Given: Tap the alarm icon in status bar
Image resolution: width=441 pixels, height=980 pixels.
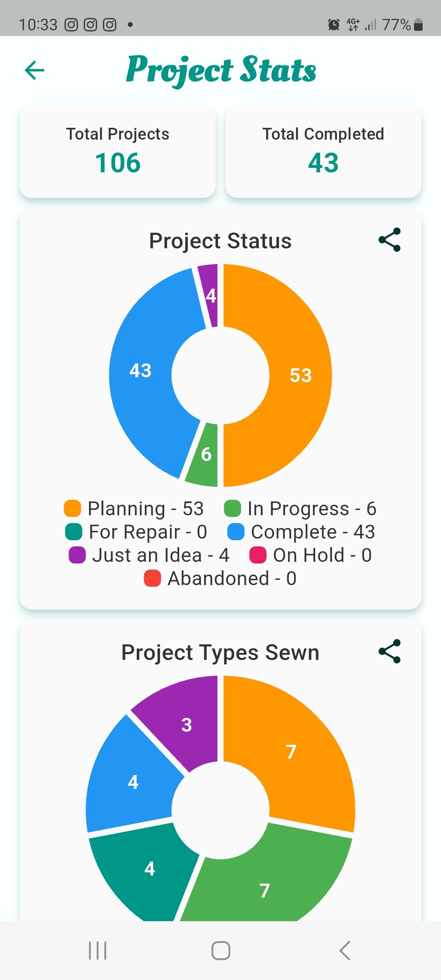Looking at the screenshot, I should pos(334,25).
